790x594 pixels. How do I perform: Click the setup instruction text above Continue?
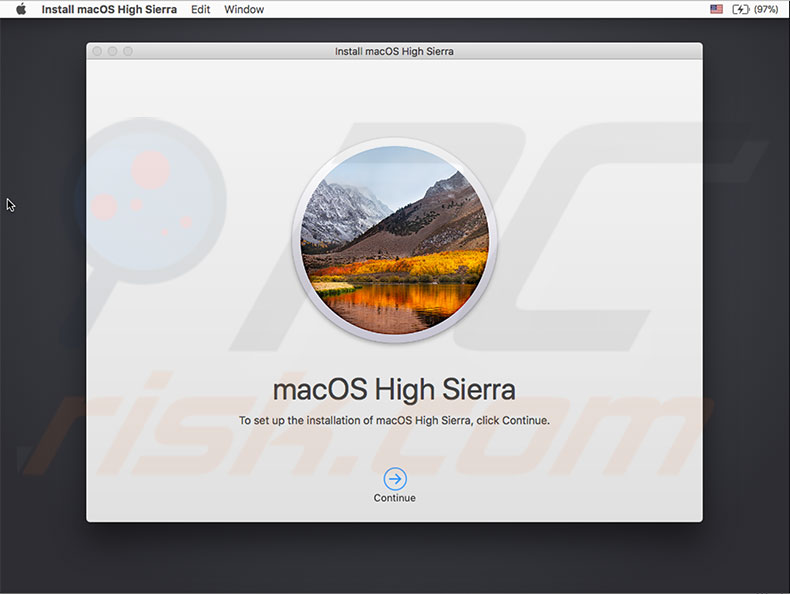(394, 420)
